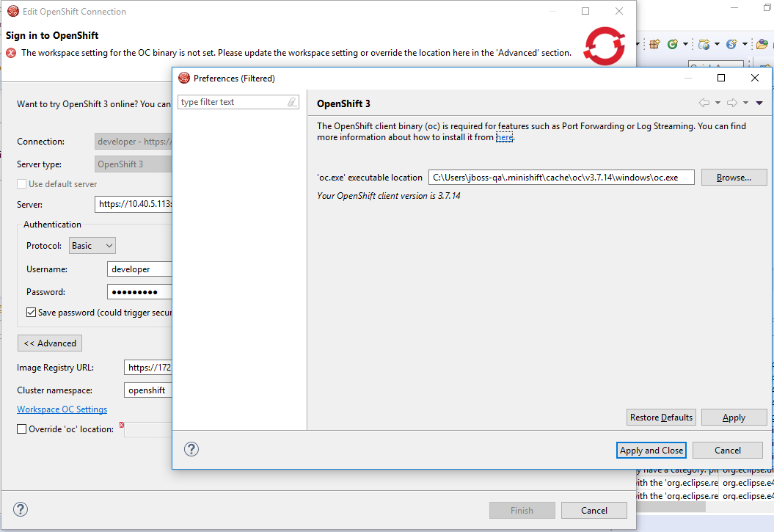Click the clear filter icon in filter box
This screenshot has width=774, height=532.
pyautogui.click(x=292, y=102)
